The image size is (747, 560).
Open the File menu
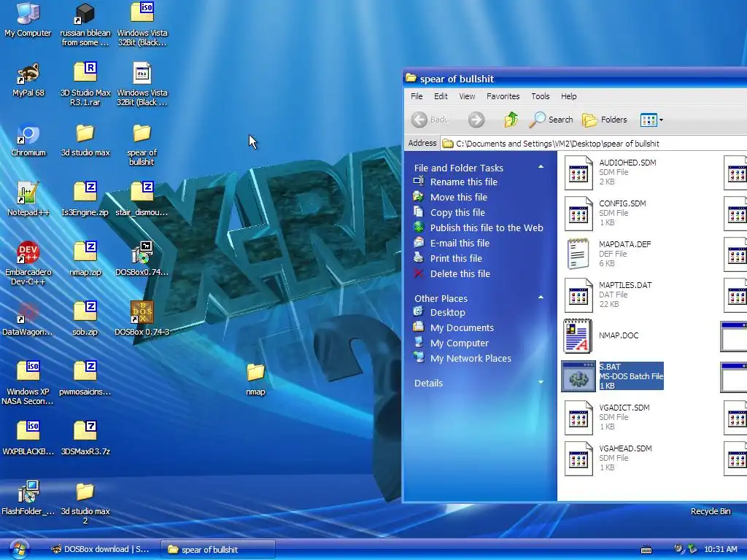(417, 96)
